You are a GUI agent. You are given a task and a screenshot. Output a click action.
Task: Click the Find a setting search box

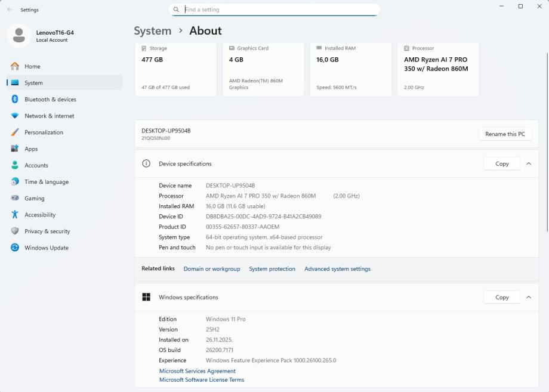point(274,10)
